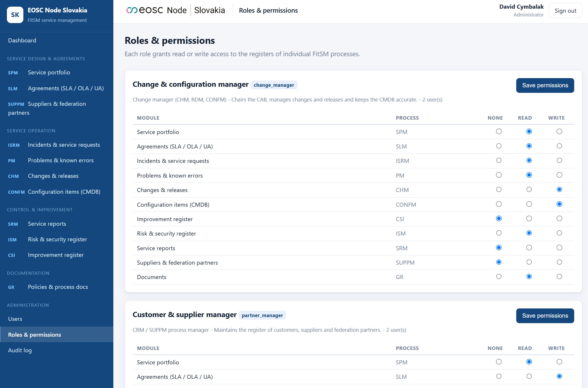
Task: Click the EOSC Node logo in header
Action: point(176,10)
